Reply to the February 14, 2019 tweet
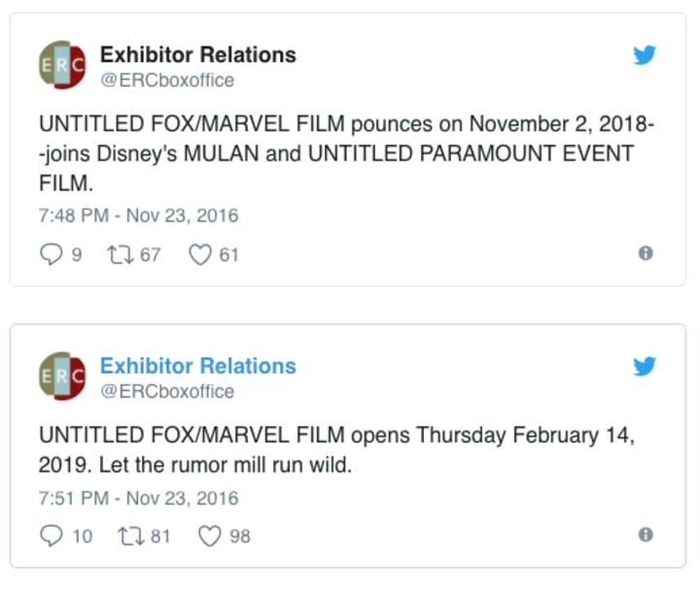The width and height of the screenshot is (700, 590). pos(50,536)
